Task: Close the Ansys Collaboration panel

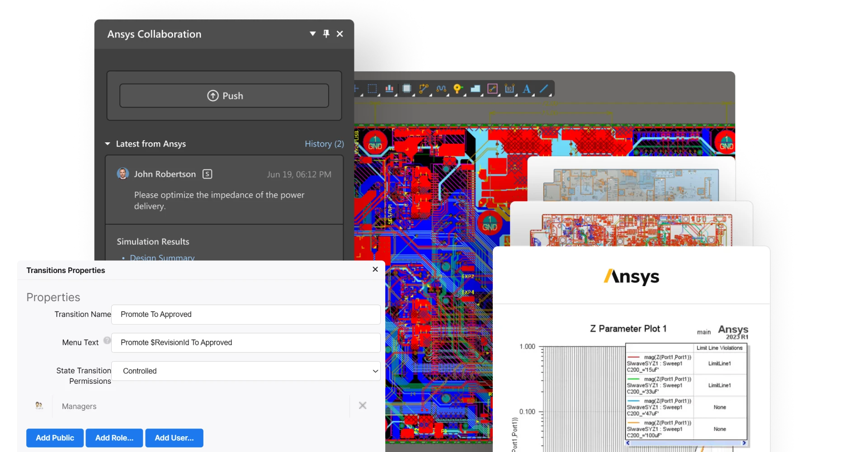Action: [x=340, y=34]
